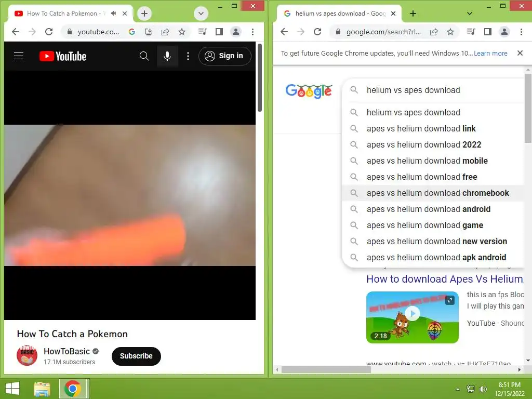This screenshot has width=532, height=399.
Task: Mute the How To Catch a Pokemon tab
Action: (x=114, y=13)
